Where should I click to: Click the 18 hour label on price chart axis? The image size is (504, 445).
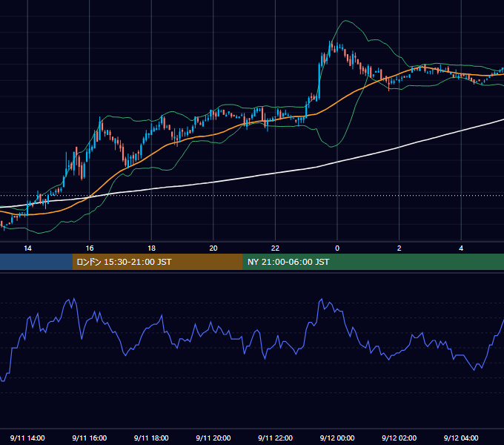151,248
